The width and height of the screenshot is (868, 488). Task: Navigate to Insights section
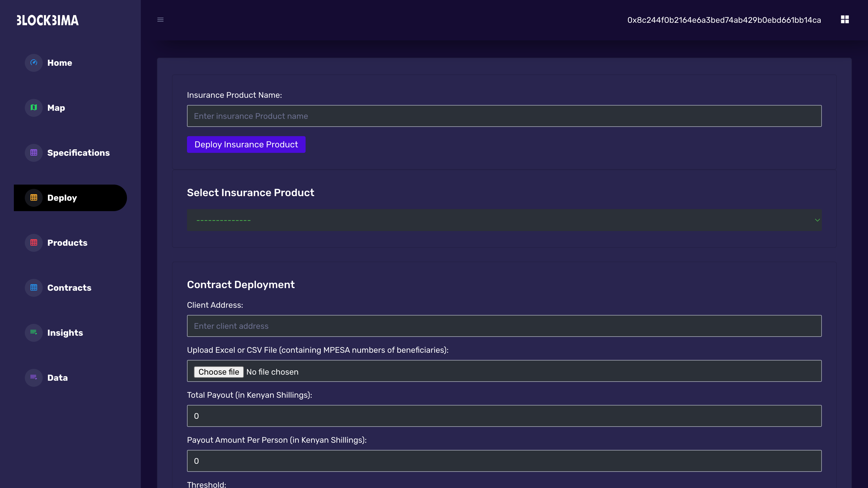(x=65, y=333)
